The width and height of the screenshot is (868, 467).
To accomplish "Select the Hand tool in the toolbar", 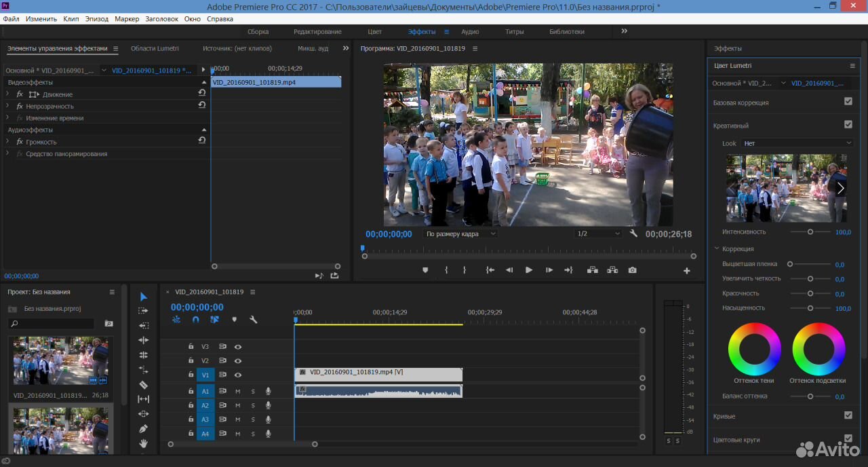I will pos(143,444).
